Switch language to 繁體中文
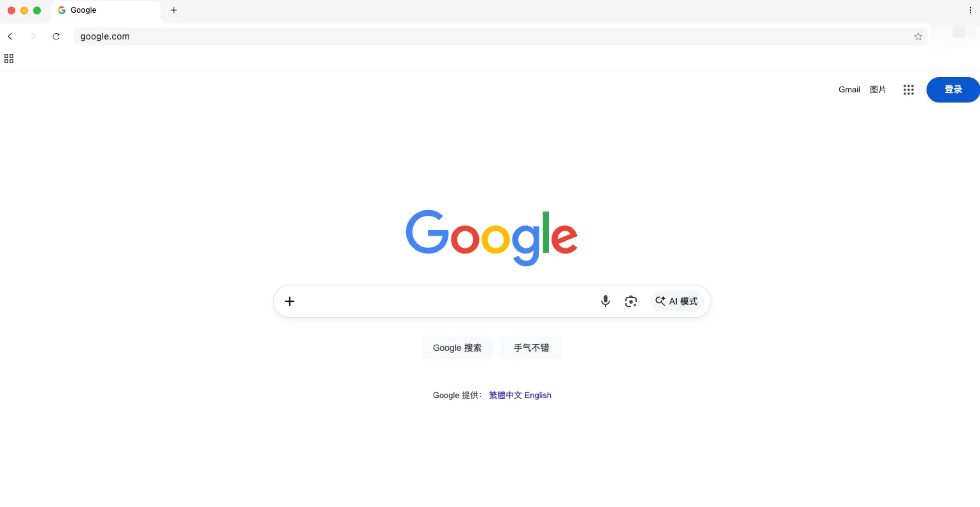Screen dimensions: 980x507 505,396
